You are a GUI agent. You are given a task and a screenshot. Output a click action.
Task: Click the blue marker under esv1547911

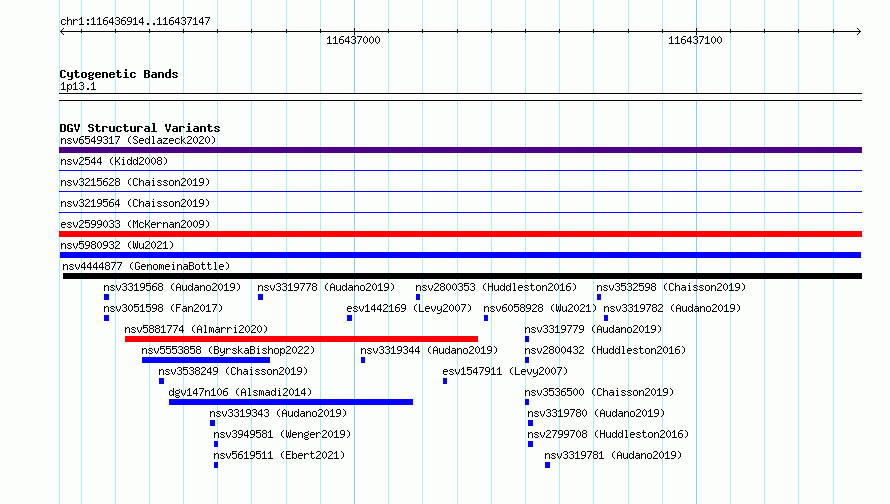tap(445, 381)
